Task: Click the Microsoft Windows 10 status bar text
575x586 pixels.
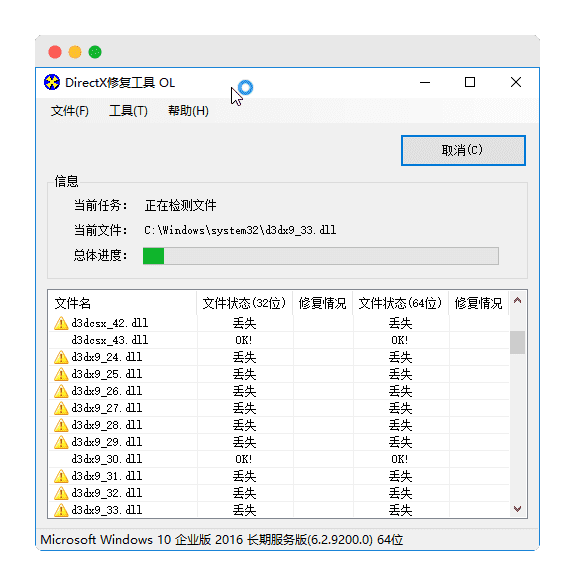Action: coord(222,540)
